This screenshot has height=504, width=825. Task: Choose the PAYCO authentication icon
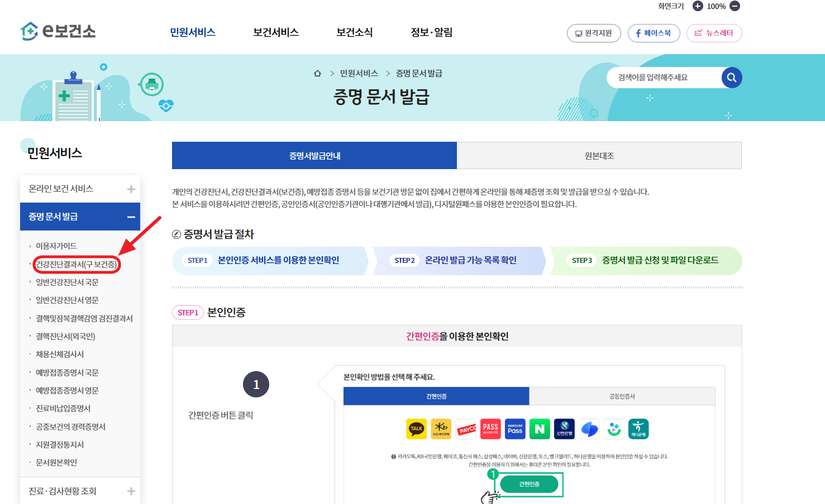pyautogui.click(x=466, y=429)
